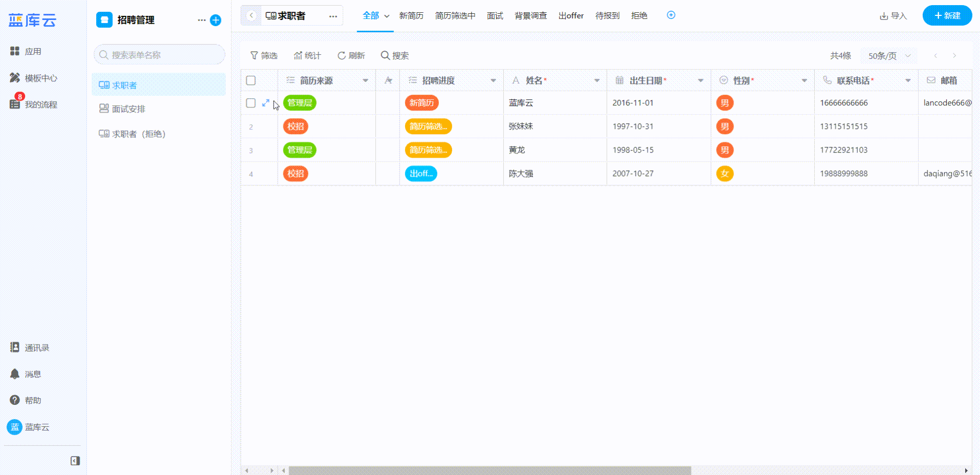Open the ellipsis menu next to 求职者 title
This screenshot has height=475, width=980.
click(333, 16)
